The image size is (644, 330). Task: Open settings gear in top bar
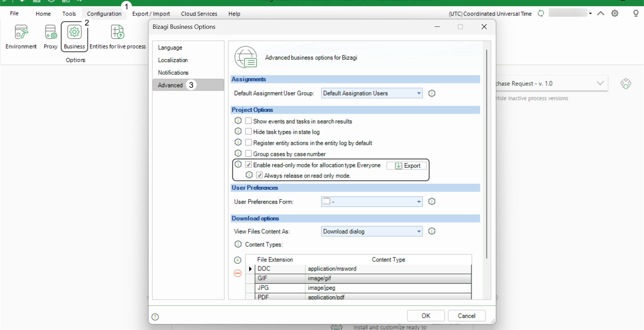click(x=615, y=13)
